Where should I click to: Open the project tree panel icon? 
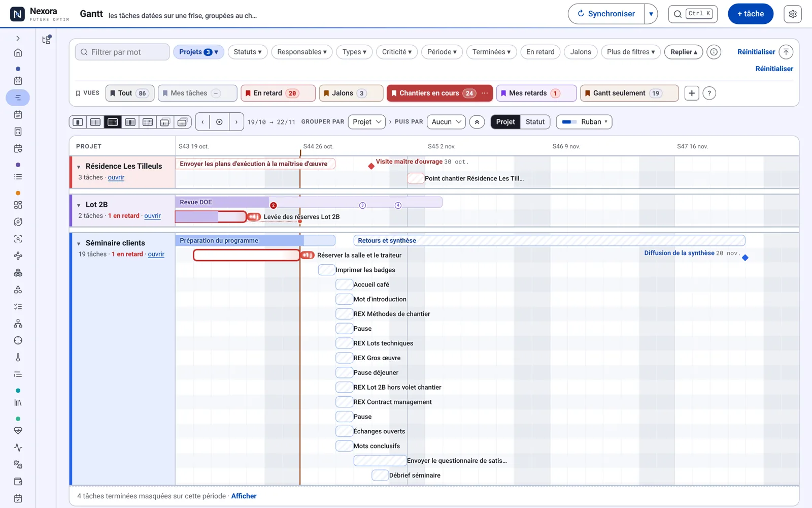(46, 39)
